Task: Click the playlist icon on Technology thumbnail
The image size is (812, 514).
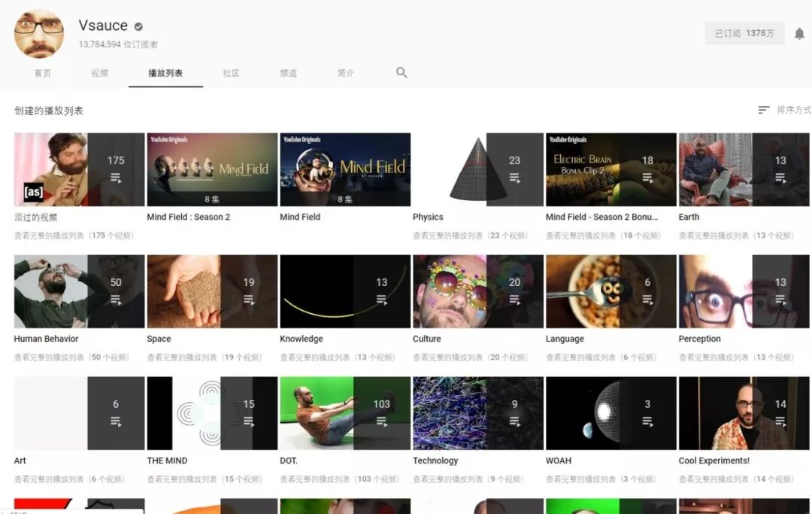Action: pos(514,422)
